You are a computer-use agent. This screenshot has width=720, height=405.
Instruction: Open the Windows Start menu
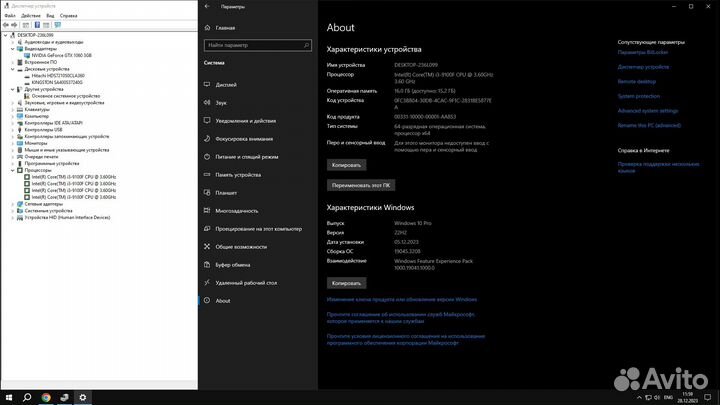coord(9,397)
